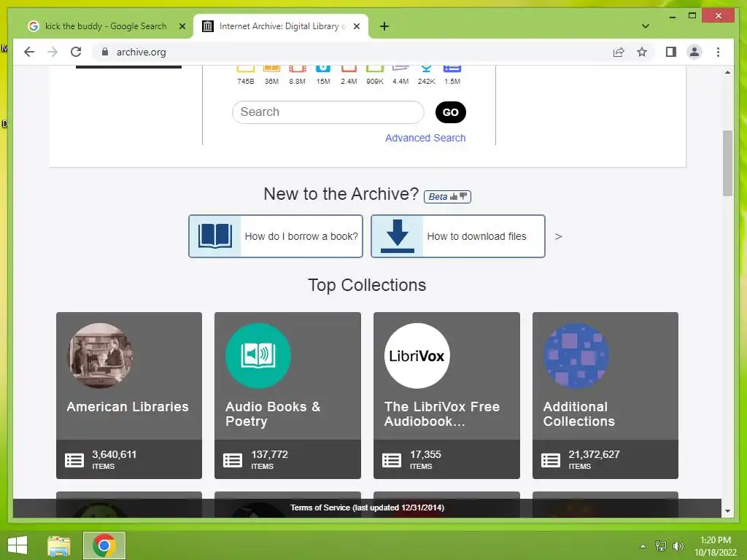
Task: Open a new browser tab
Action: click(384, 26)
